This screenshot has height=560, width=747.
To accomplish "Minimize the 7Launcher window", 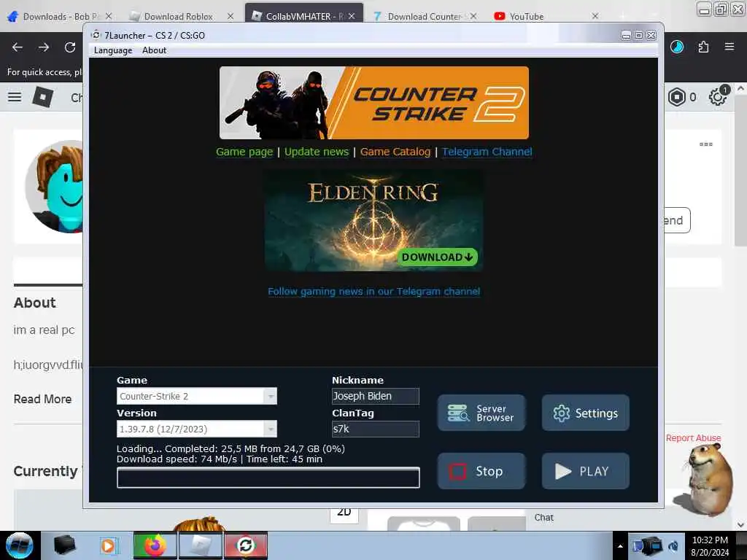I will [x=626, y=35].
